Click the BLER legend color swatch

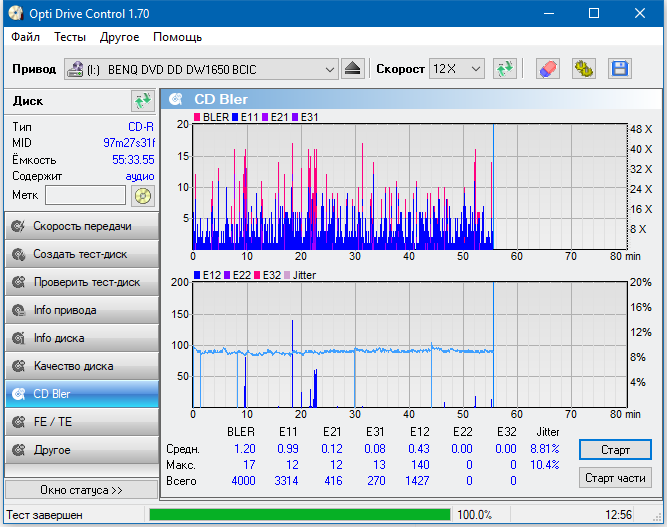[x=197, y=118]
